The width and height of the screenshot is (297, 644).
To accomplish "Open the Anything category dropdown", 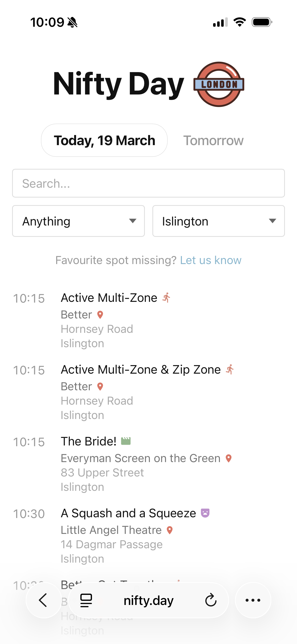I will 78,221.
